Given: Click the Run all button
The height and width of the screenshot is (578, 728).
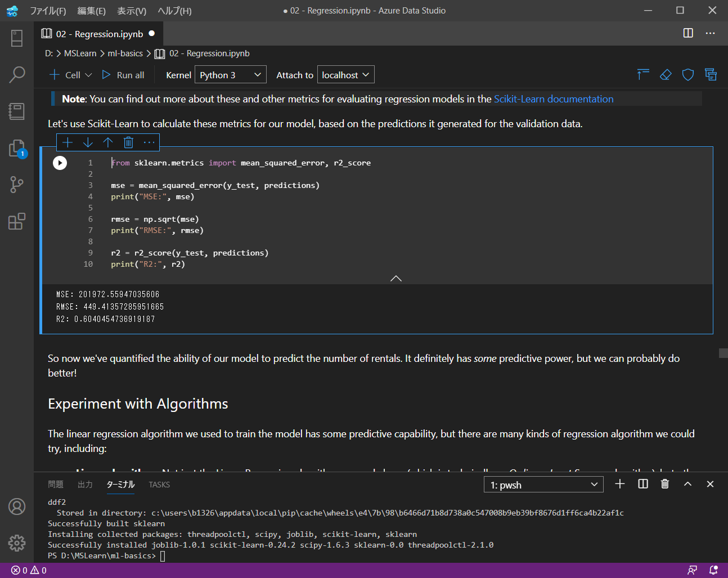Looking at the screenshot, I should click(x=123, y=75).
